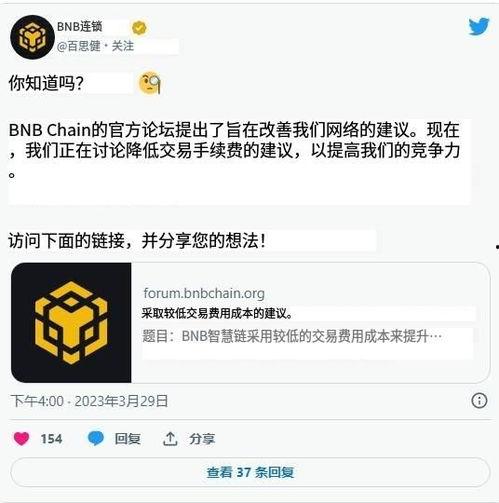This screenshot has height=503, width=499.
Task: Click the 154 likes count
Action: pyautogui.click(x=51, y=439)
